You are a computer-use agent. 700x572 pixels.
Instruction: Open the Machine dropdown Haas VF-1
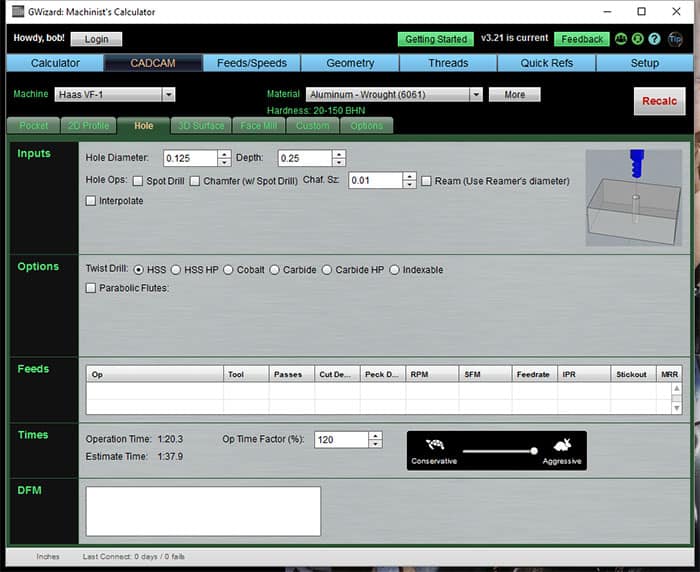pyautogui.click(x=115, y=94)
